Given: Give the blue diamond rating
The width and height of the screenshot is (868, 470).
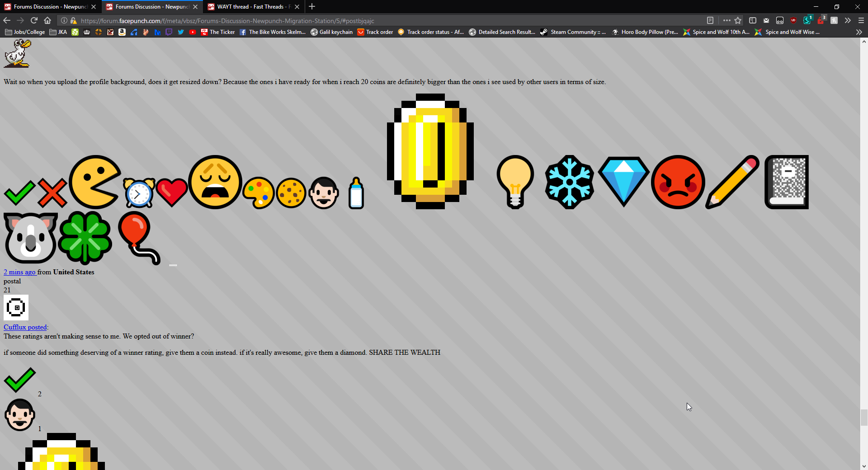Looking at the screenshot, I should click(624, 182).
